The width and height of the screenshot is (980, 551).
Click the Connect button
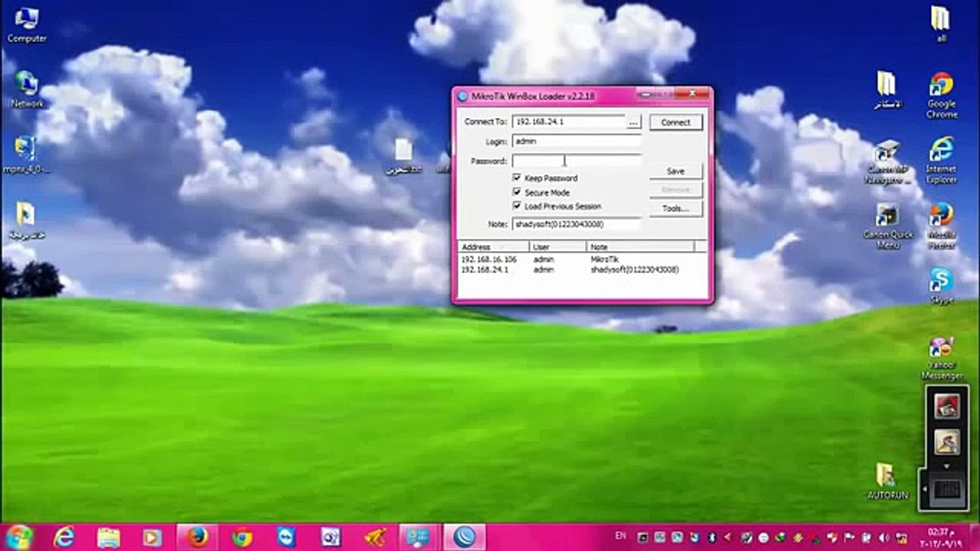tap(675, 122)
